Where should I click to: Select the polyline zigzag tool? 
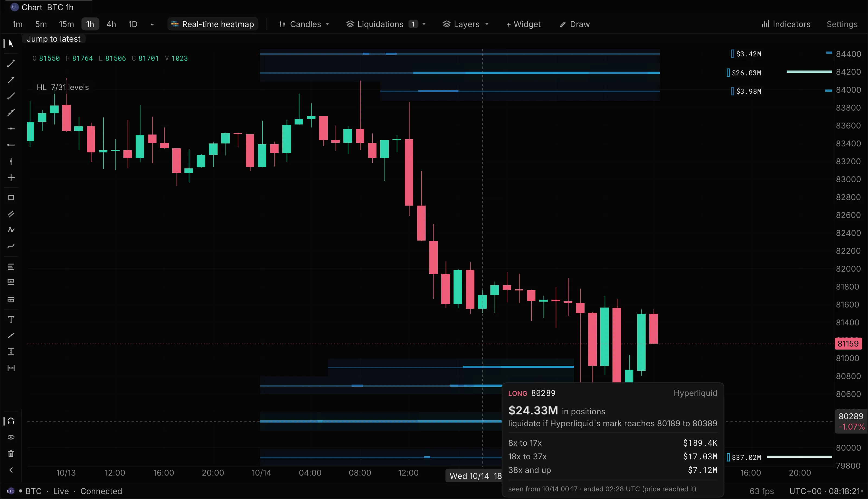(x=11, y=230)
